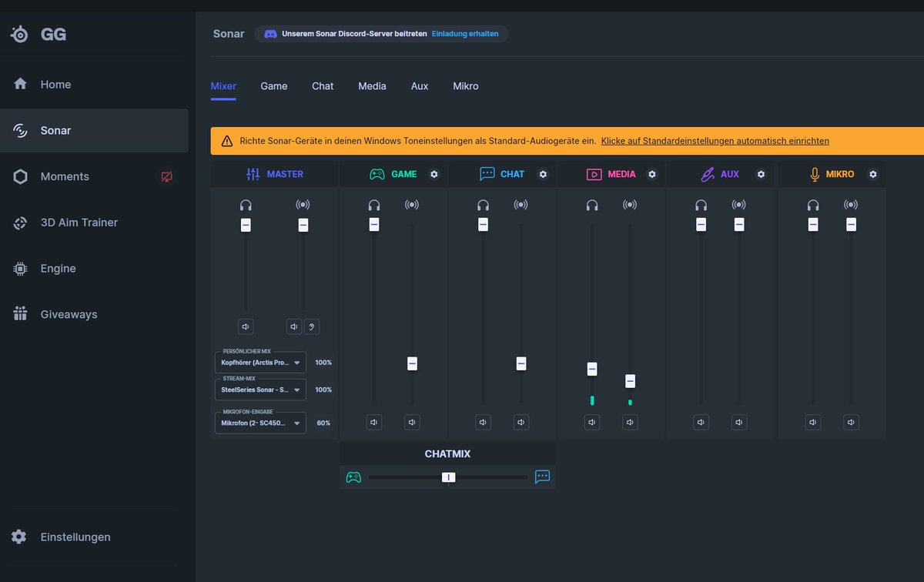The width and height of the screenshot is (924, 582).
Task: Open AUX channel gear settings
Action: coord(761,174)
